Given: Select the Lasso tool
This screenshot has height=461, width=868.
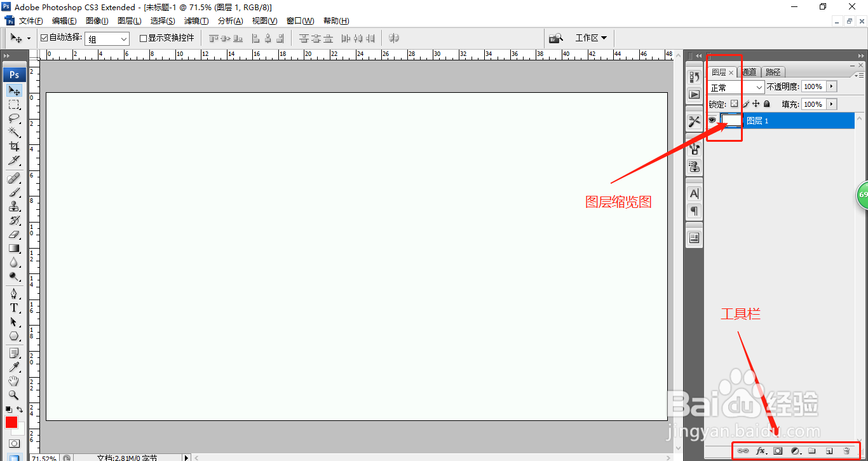Looking at the screenshot, I should 14,118.
